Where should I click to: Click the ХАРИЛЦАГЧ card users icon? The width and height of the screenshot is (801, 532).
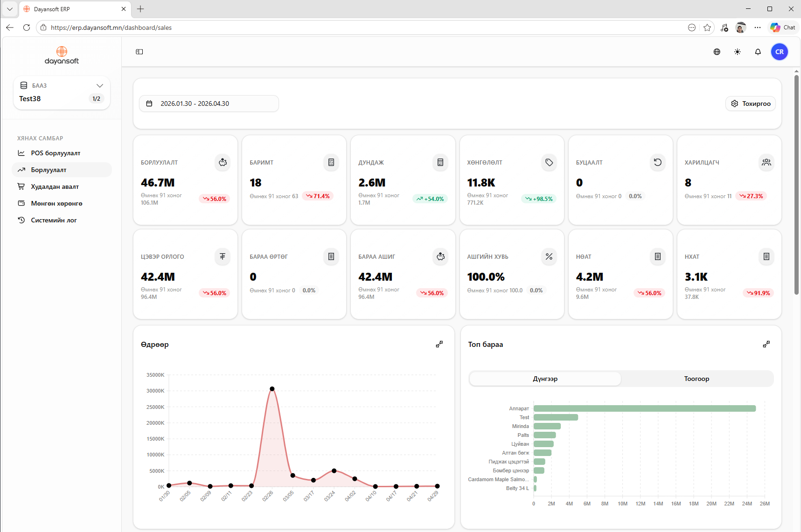pyautogui.click(x=766, y=162)
